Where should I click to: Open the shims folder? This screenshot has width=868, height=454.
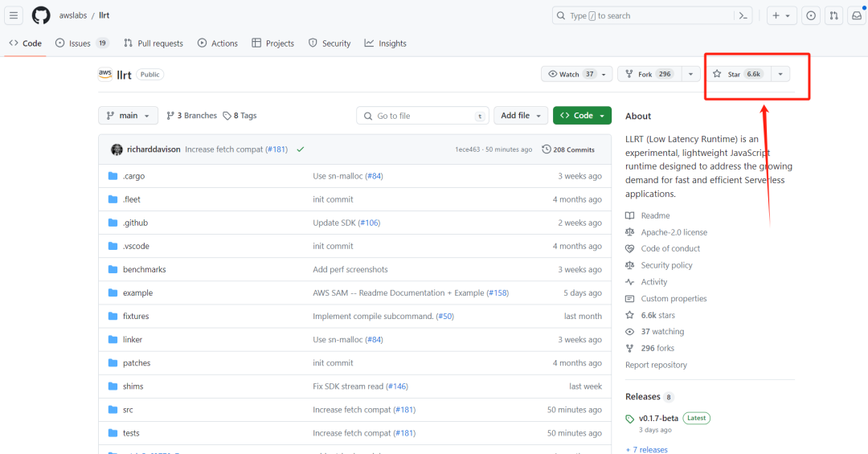133,387
